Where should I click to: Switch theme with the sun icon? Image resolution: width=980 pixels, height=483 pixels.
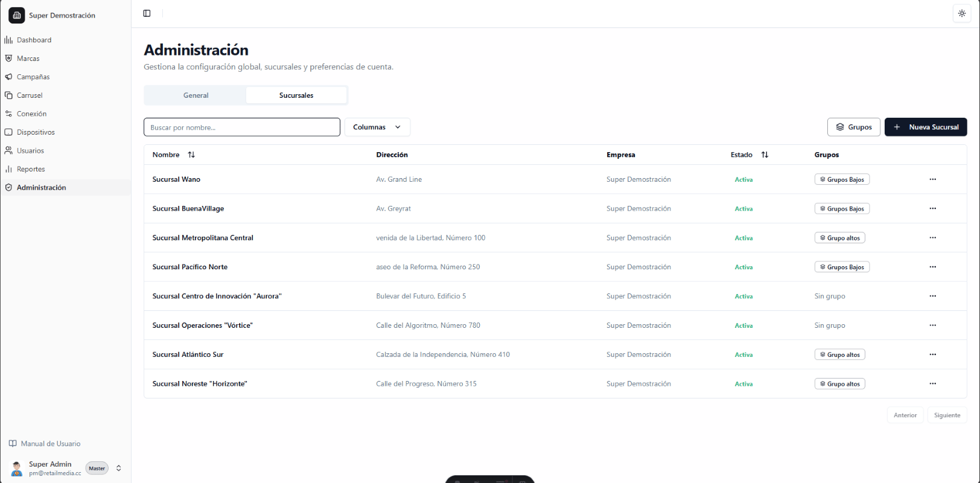click(x=962, y=13)
